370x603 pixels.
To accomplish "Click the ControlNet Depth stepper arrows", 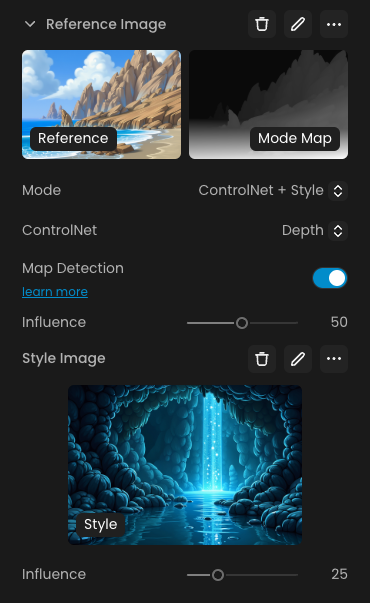I will click(338, 231).
